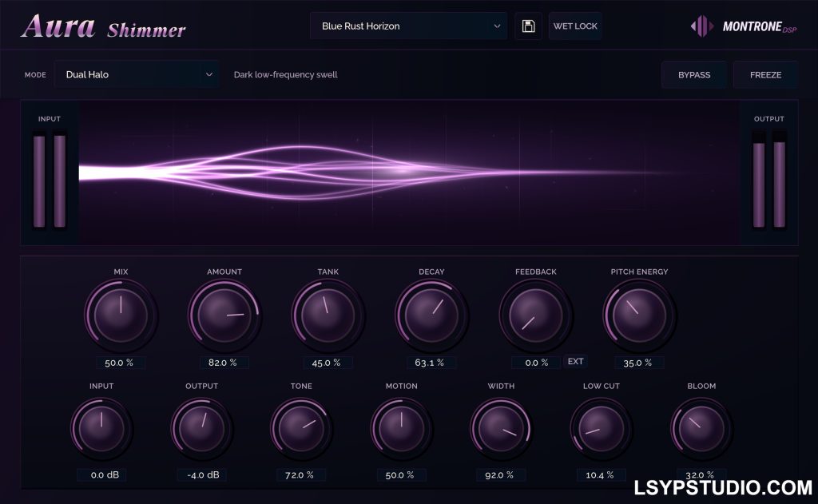
Task: Click the MIX value field 50.0 %
Action: pyautogui.click(x=120, y=363)
